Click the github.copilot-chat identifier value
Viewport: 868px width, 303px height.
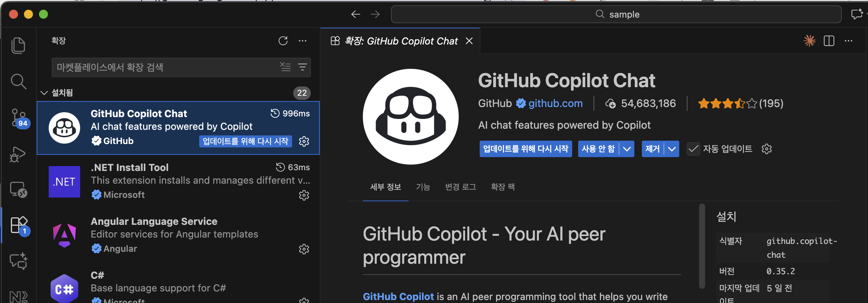pyautogui.click(x=801, y=248)
